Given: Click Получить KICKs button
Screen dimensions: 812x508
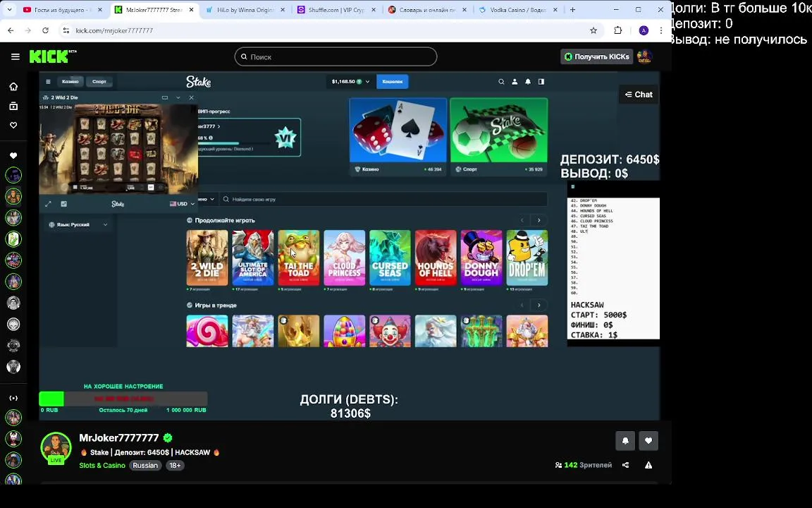Looking at the screenshot, I should 596,56.
